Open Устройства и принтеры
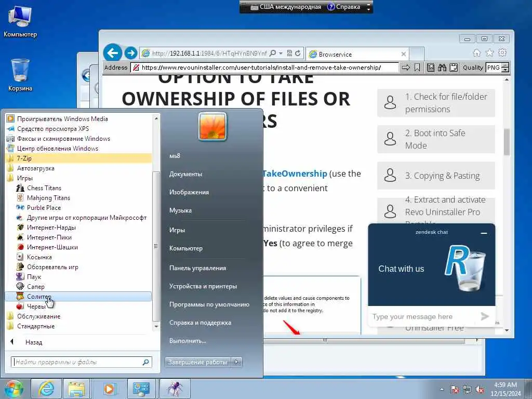This screenshot has width=532, height=399. pos(203,286)
